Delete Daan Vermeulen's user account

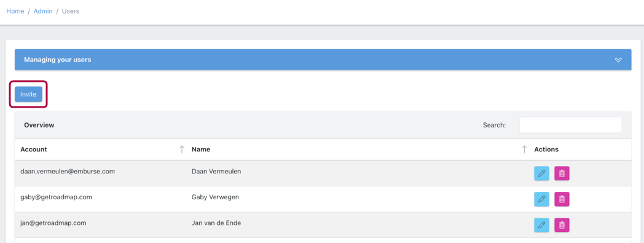[x=562, y=173]
